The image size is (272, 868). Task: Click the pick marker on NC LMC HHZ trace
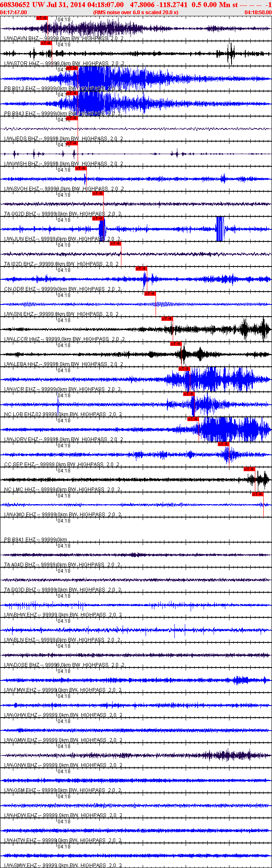249,469
